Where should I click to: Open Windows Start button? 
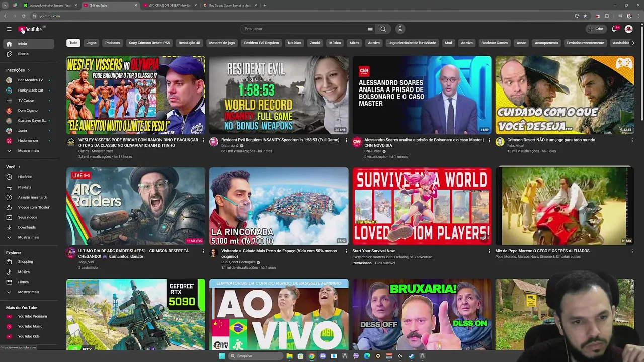tap(222, 356)
